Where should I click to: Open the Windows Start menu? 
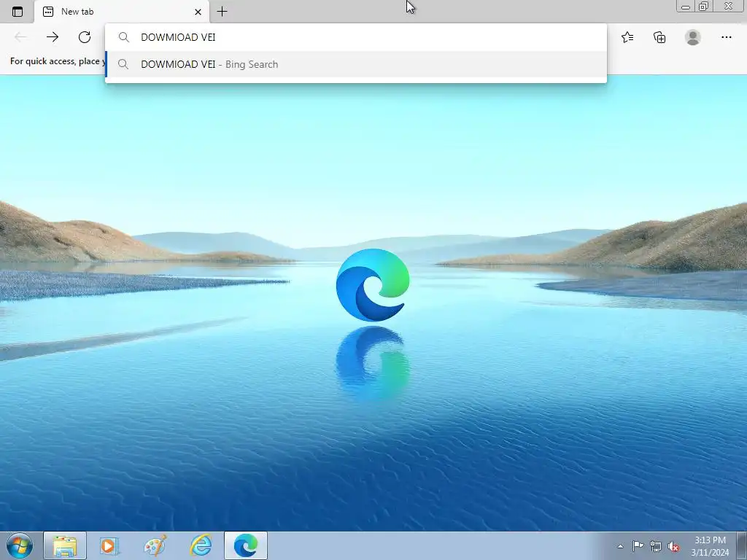click(20, 545)
